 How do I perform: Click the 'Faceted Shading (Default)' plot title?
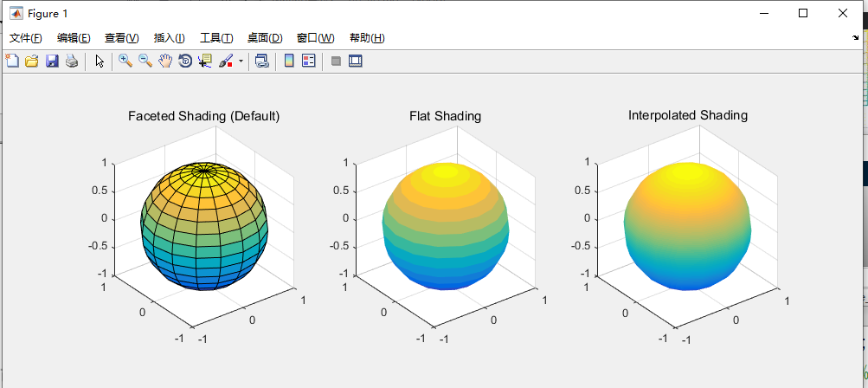[x=203, y=116]
